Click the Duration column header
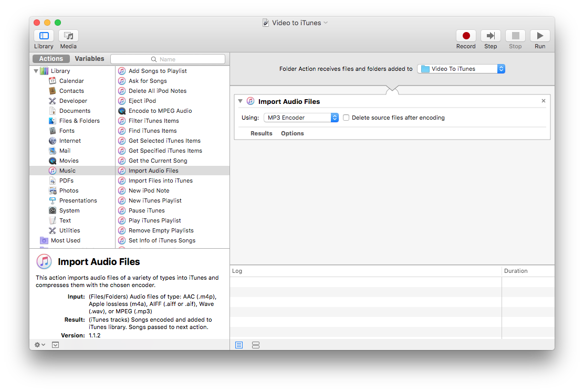 pos(528,271)
